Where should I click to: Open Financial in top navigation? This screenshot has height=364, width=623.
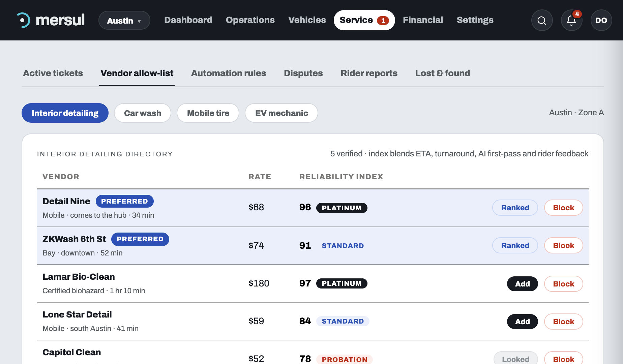pos(423,20)
